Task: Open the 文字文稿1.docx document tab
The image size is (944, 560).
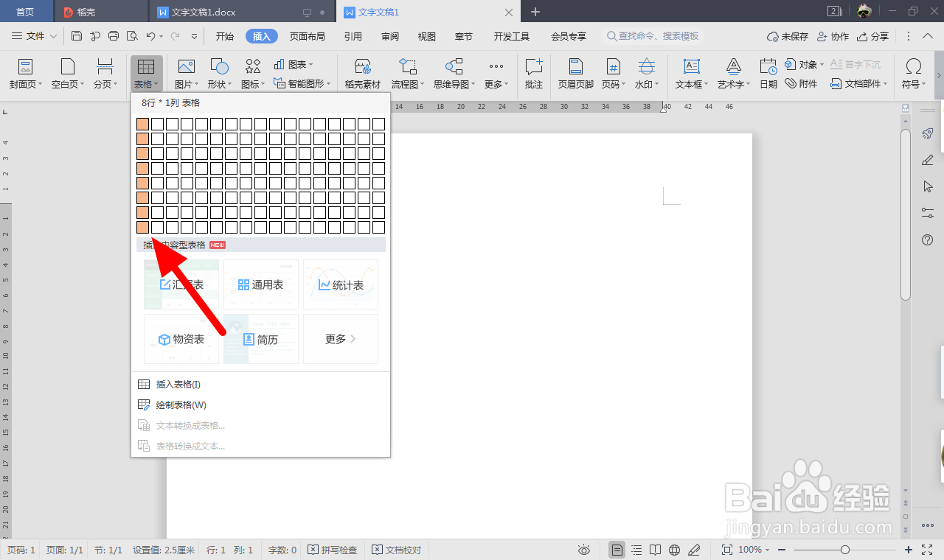Action: pos(243,12)
